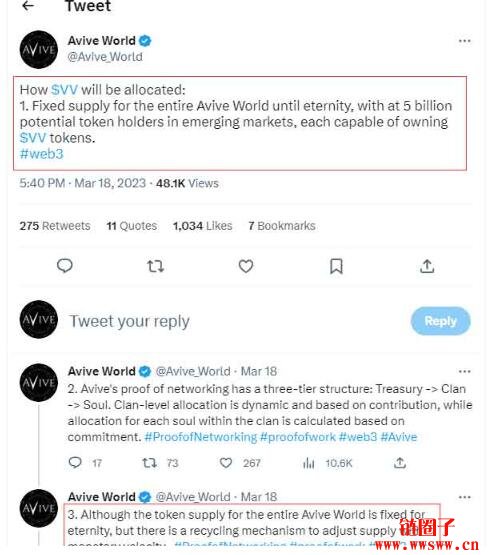Click the reply bubble icon under main tweet
Screen dimensions: 488x555
[x=65, y=265]
